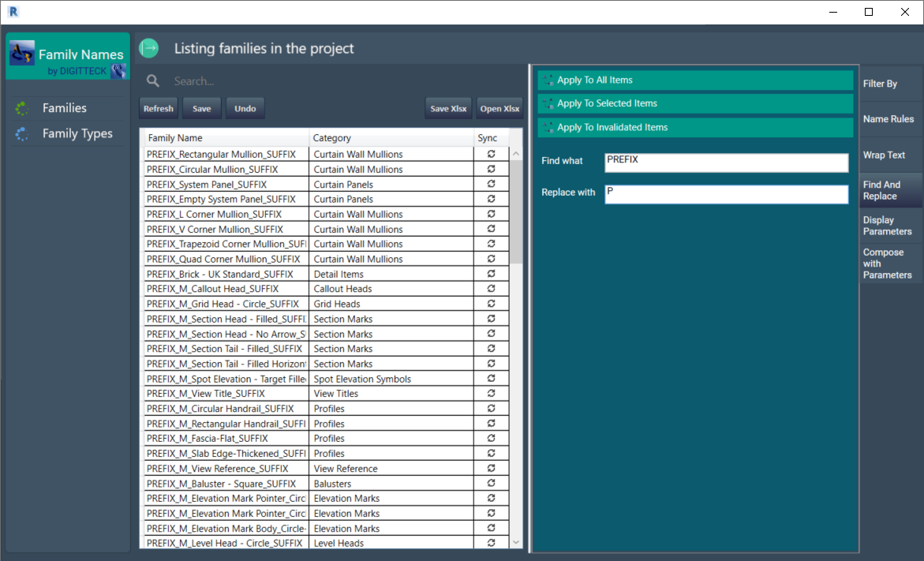The width and height of the screenshot is (924, 561).
Task: Click sync icon for PREFIX_M_View Reference_SUFFIX
Action: (x=491, y=469)
